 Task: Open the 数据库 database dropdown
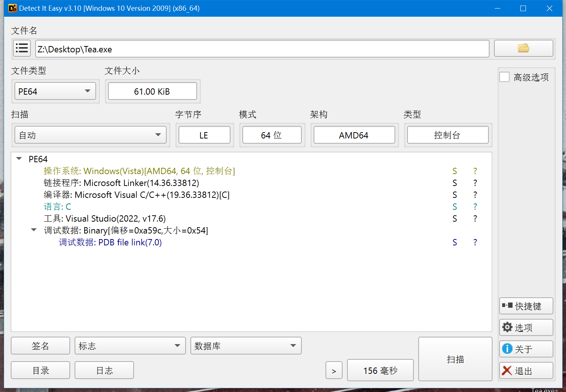coord(246,346)
